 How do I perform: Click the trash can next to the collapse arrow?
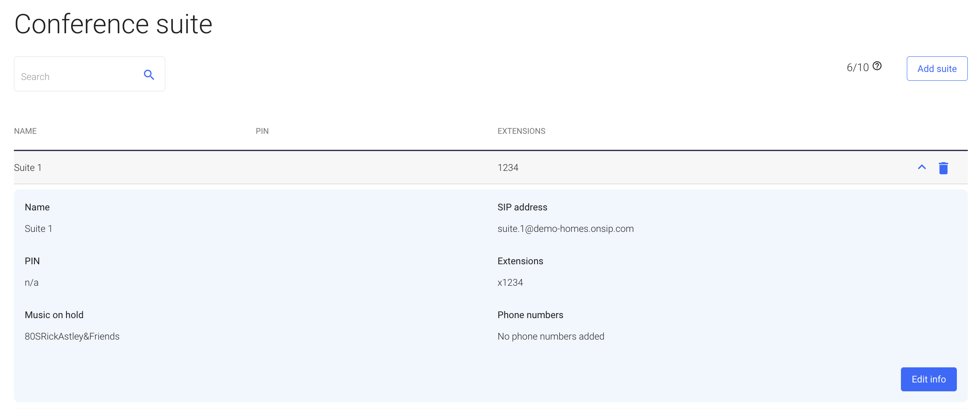point(943,167)
